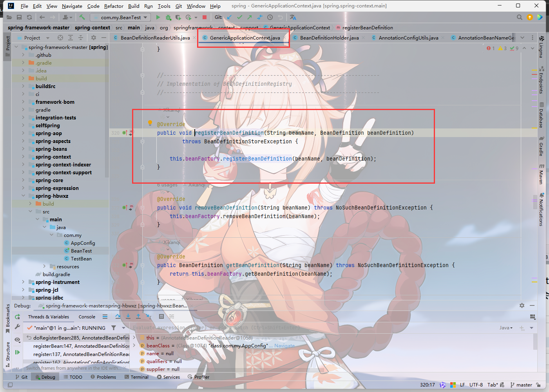The width and height of the screenshot is (549, 392).
Task: Expand the beanClass variable node
Action: [134, 345]
